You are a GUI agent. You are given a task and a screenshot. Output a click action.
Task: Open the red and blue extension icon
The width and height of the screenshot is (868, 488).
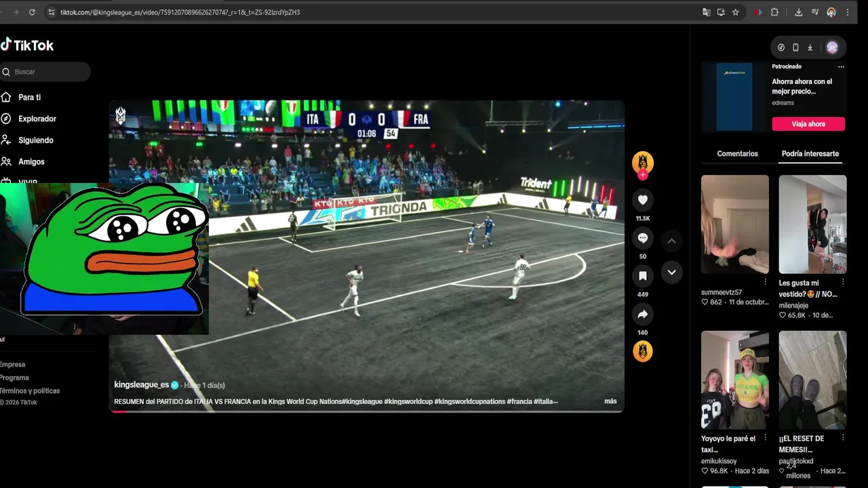(x=758, y=12)
